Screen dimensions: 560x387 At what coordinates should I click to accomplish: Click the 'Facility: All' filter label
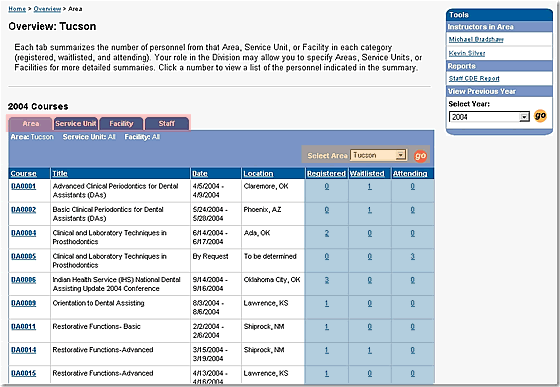click(x=142, y=137)
